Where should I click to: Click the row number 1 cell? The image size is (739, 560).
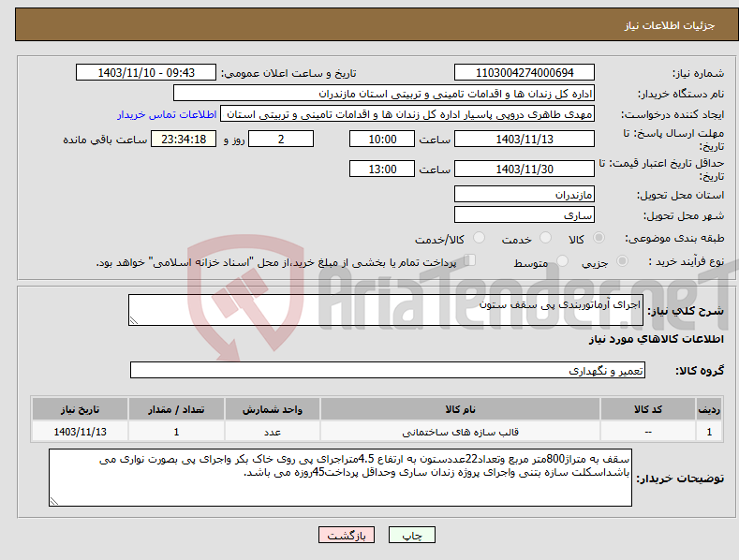pyautogui.click(x=709, y=432)
